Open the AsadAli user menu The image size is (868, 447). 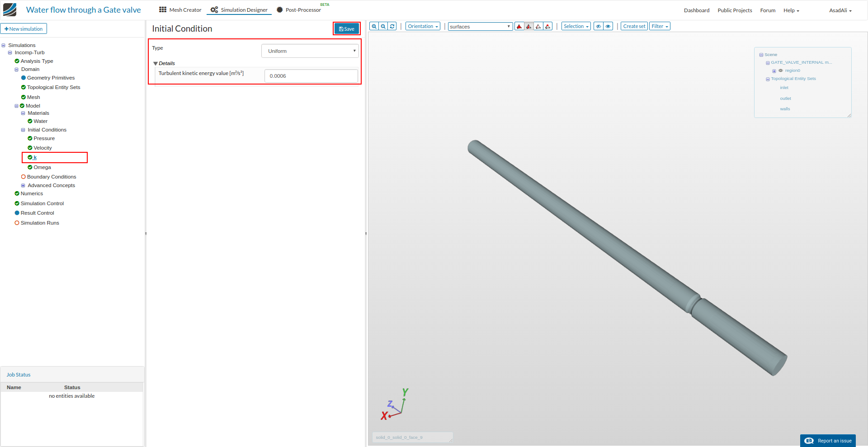[840, 10]
